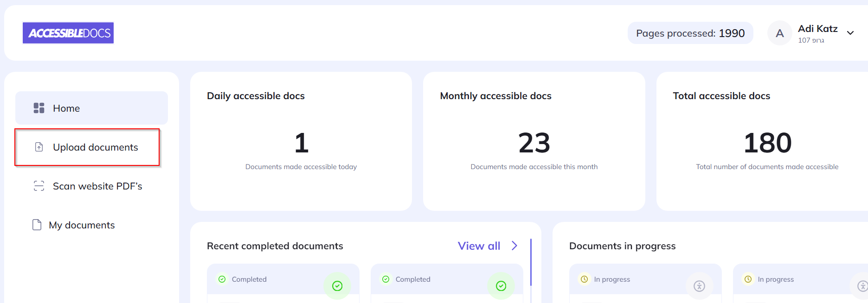This screenshot has width=868, height=303.
Task: Open Upload documents in the sidebar
Action: point(87,147)
